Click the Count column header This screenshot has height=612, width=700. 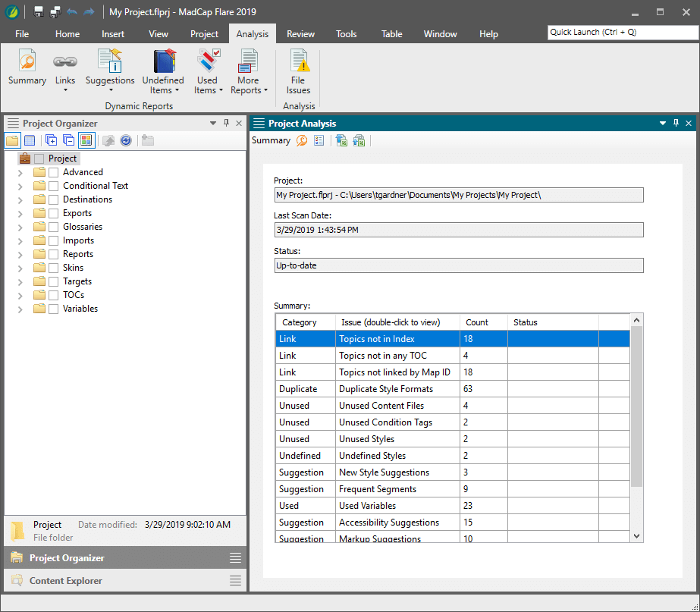click(484, 322)
